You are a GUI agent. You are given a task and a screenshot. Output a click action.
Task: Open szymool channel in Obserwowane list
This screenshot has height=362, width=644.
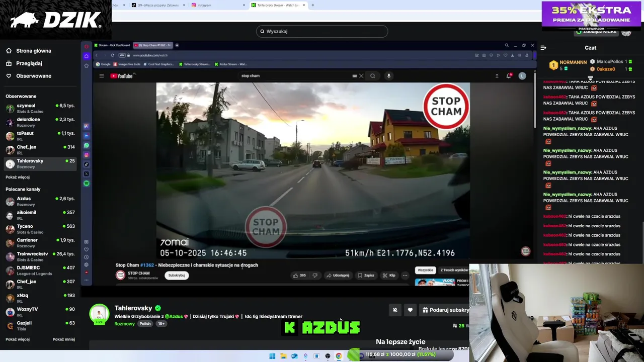point(40,108)
